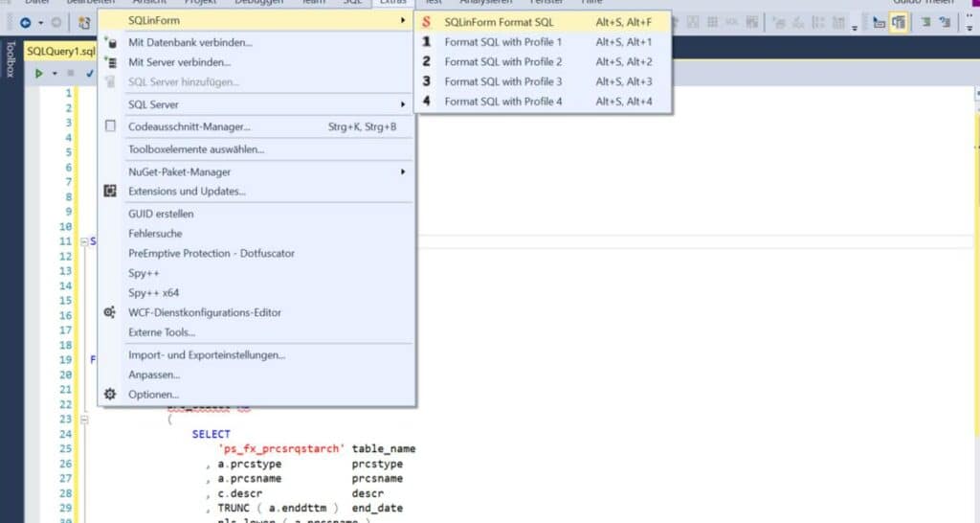
Task: Click the toolbar icon left of highlighted one
Action: click(879, 23)
